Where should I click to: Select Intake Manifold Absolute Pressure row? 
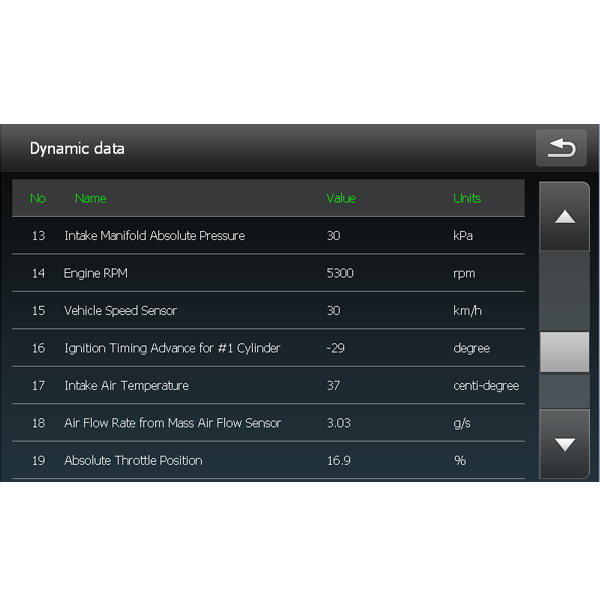(268, 235)
